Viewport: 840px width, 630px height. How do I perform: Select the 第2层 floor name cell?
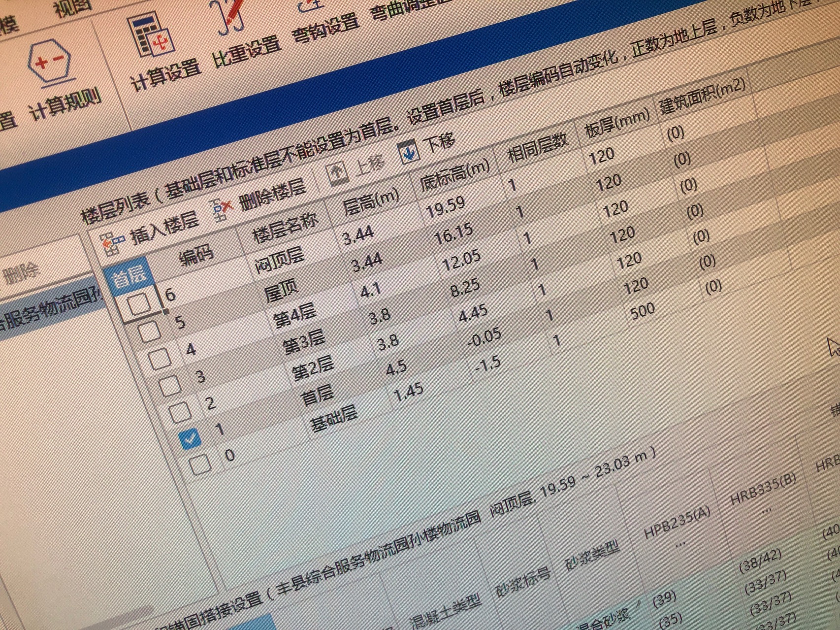[314, 368]
